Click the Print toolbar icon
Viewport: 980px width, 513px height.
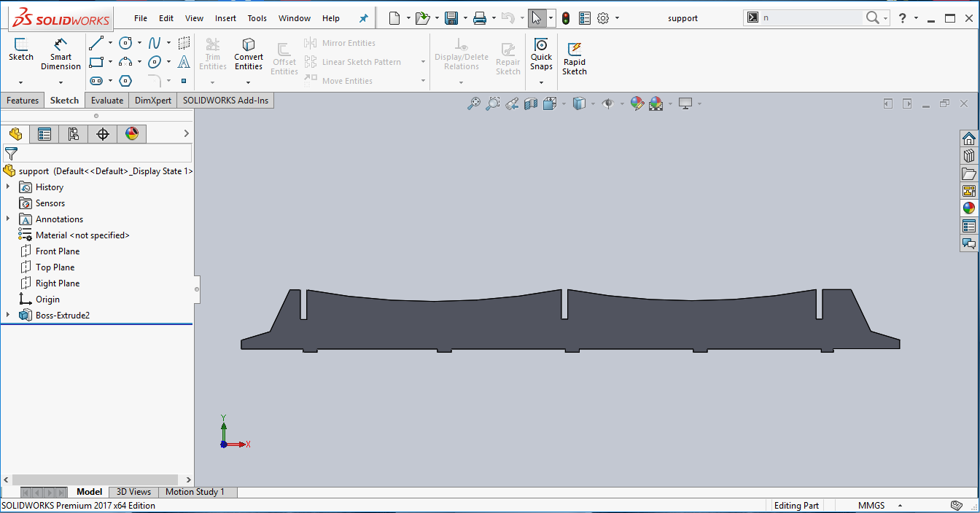point(480,18)
